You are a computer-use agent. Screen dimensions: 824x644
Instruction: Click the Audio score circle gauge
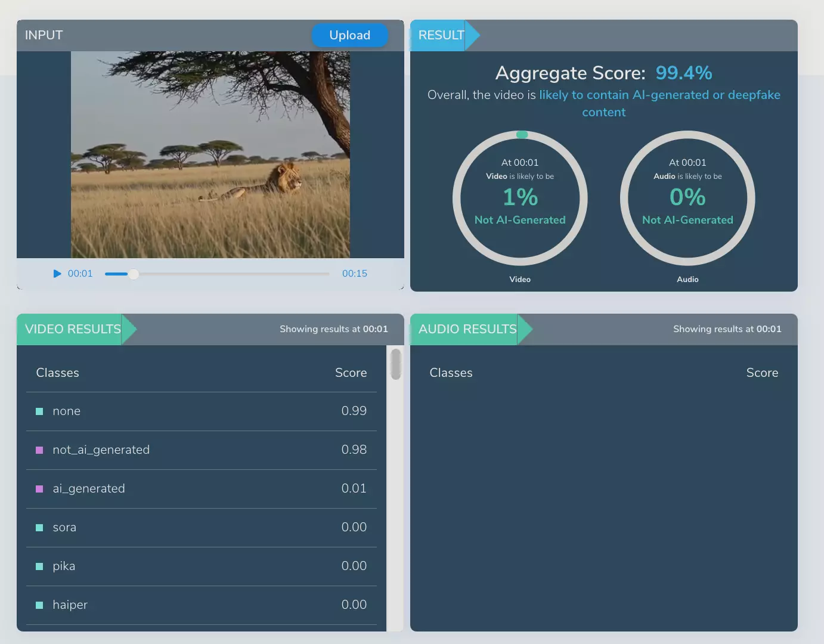click(687, 198)
